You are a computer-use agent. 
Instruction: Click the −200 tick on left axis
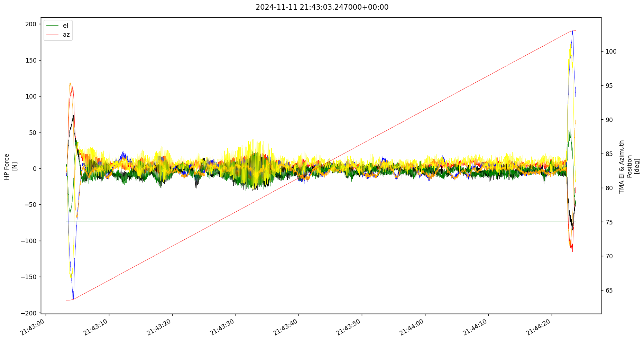click(29, 313)
